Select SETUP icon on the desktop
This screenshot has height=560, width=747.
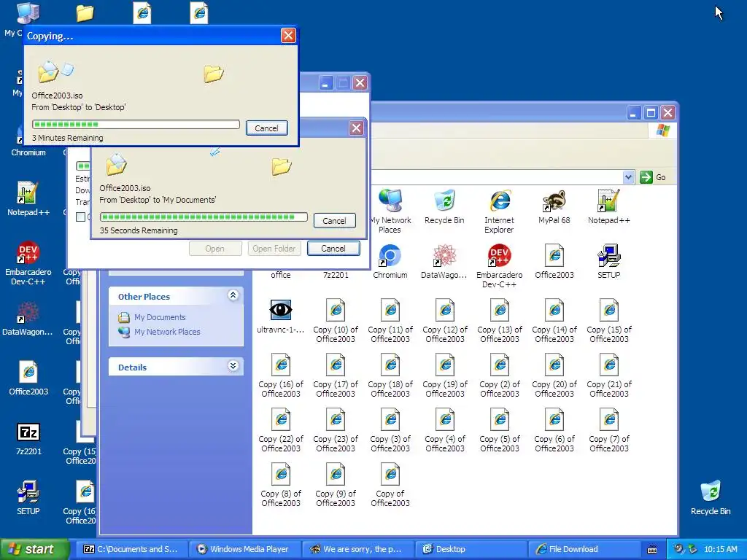pyautogui.click(x=28, y=497)
